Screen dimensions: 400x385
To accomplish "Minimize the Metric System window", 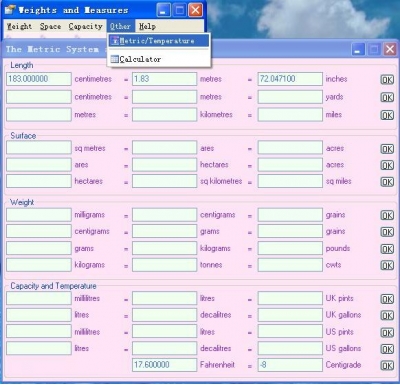I will click(358, 50).
